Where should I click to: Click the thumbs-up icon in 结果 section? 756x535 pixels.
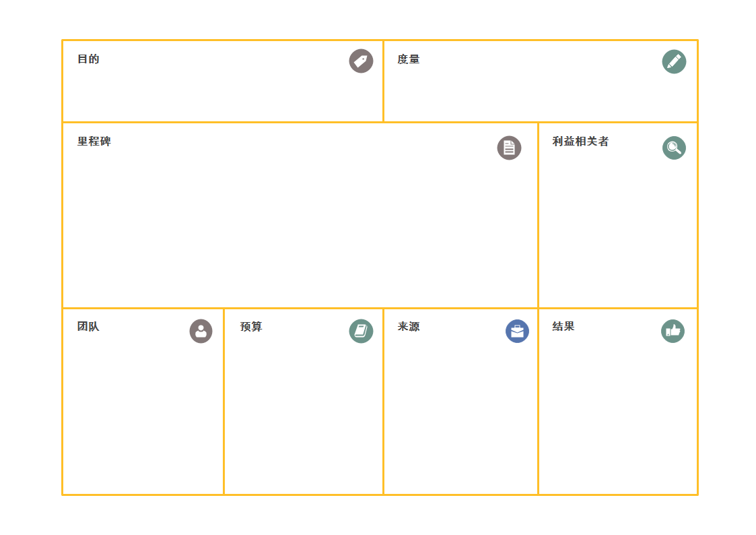tap(673, 331)
